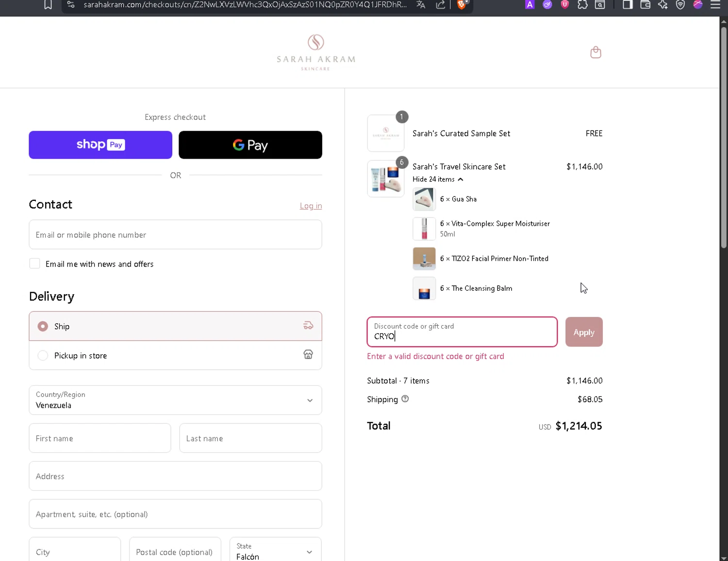728x561 pixels.
Task: Click the Gua Sha item thumbnail
Action: pos(424,199)
